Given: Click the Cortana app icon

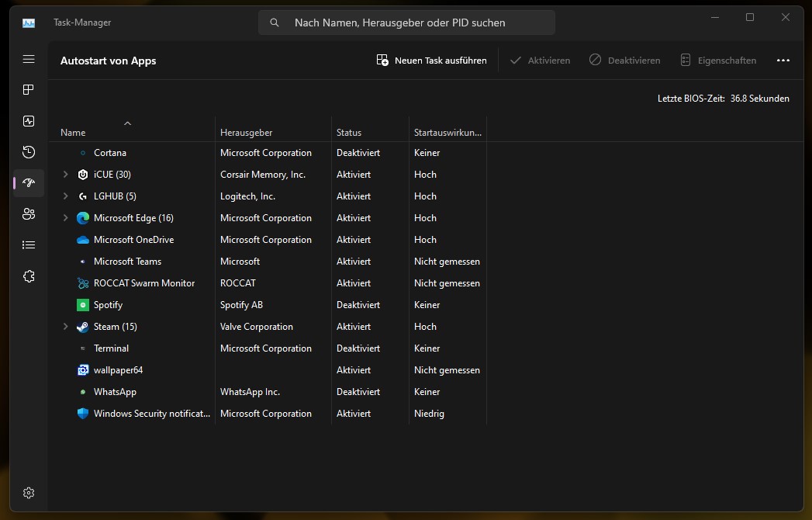Looking at the screenshot, I should pyautogui.click(x=83, y=153).
